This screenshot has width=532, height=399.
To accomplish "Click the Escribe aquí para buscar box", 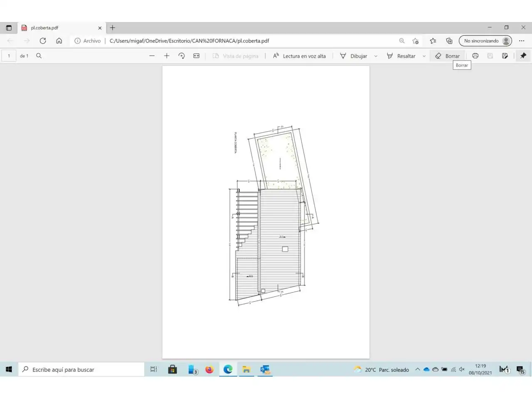I will point(81,369).
